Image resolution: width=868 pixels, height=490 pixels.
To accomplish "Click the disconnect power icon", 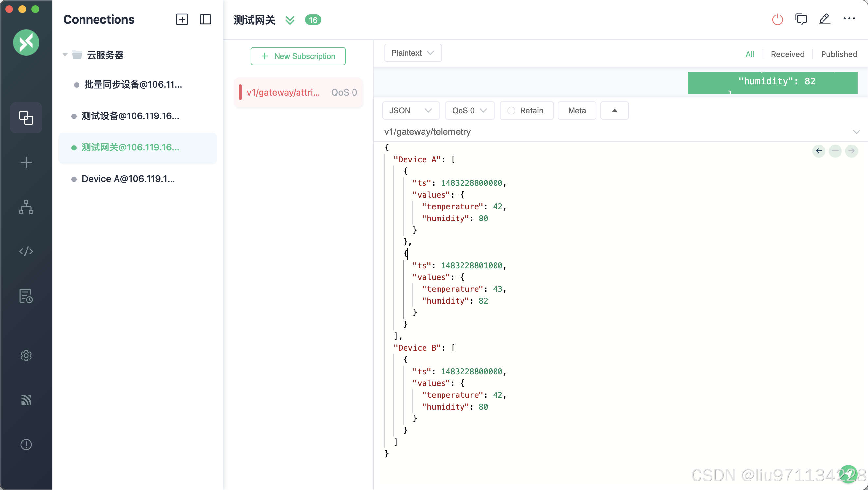I will [777, 20].
